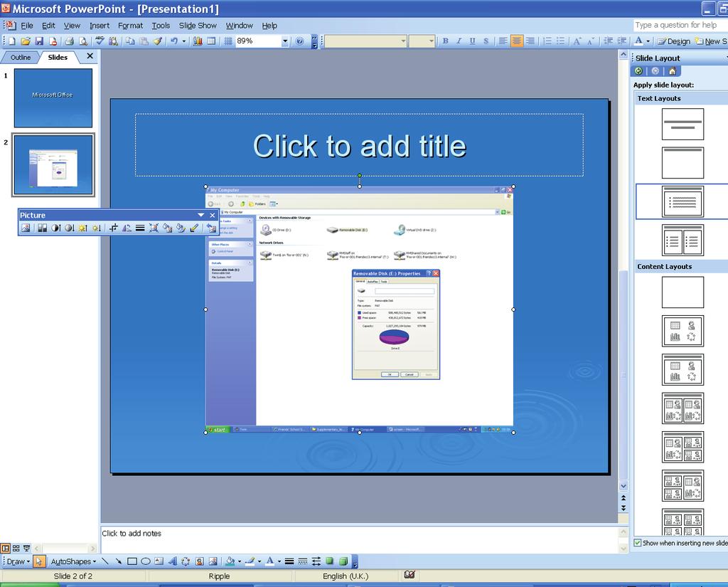This screenshot has height=587, width=728.
Task: Open the font size dropdown
Action: (x=432, y=41)
